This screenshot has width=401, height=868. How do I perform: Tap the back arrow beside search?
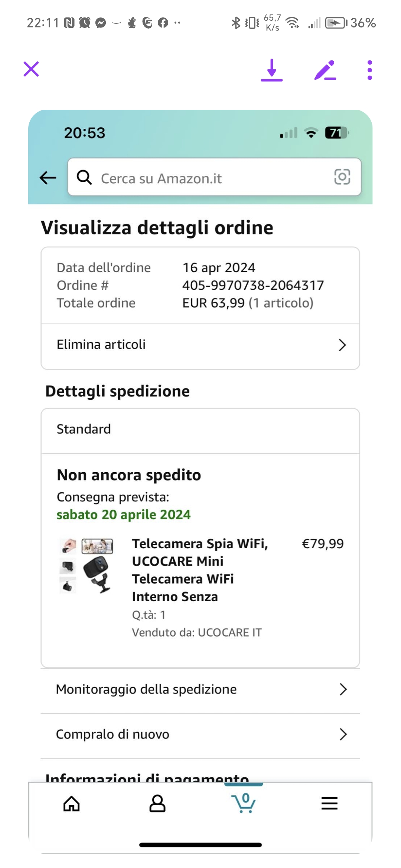click(48, 178)
